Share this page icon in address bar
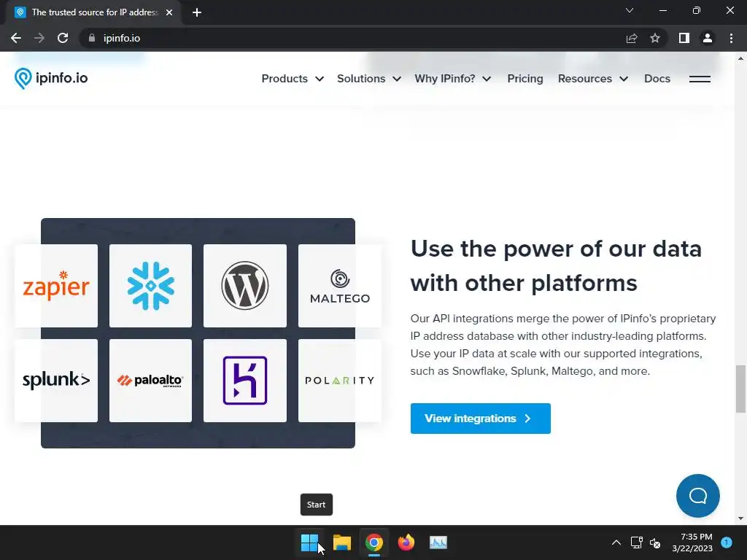Screen dimensions: 747x560 [632, 38]
